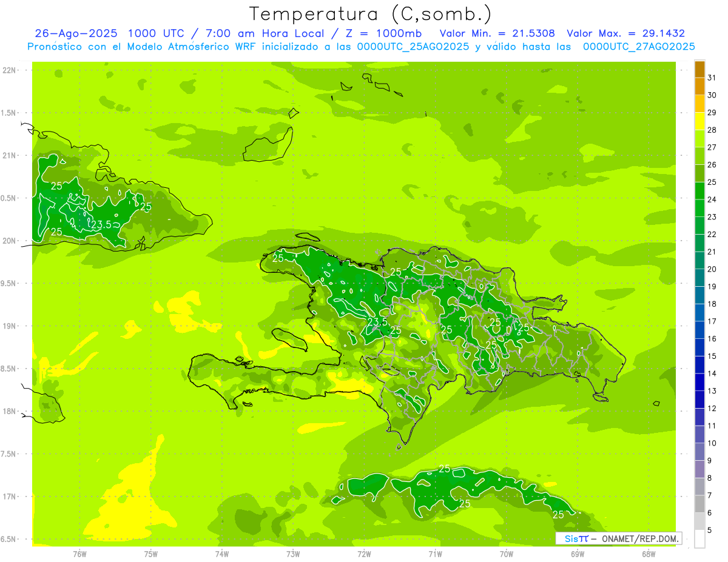728x562 pixels.
Task: Click the "18N" latitude axis label
Action: 9,412
